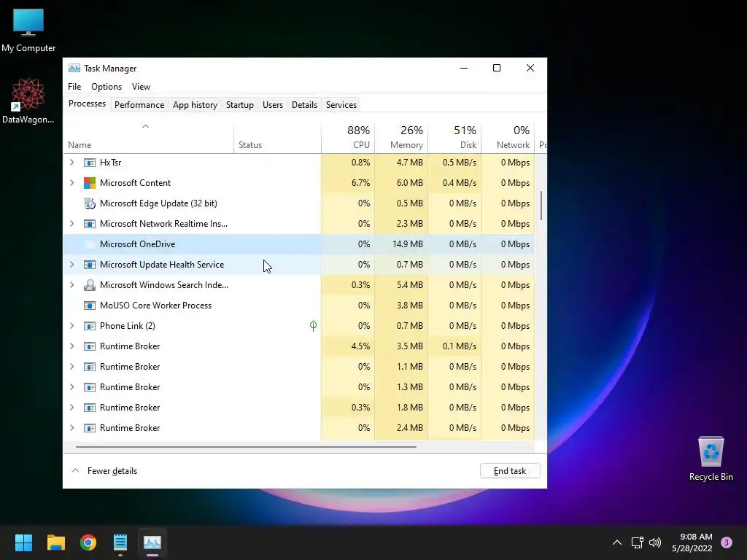Sort by the Name column header

point(148,137)
